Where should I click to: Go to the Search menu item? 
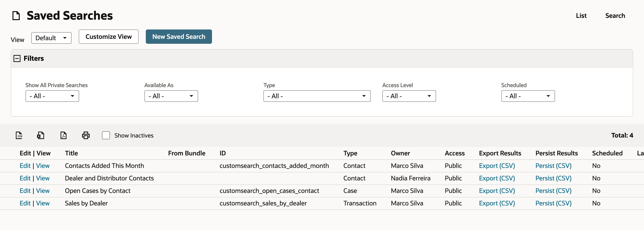coord(615,16)
